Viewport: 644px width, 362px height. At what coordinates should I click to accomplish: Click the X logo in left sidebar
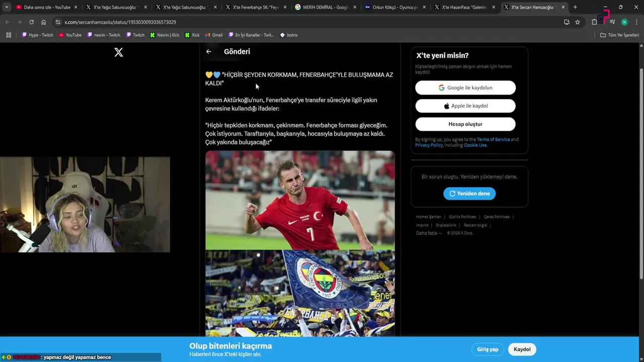(119, 52)
